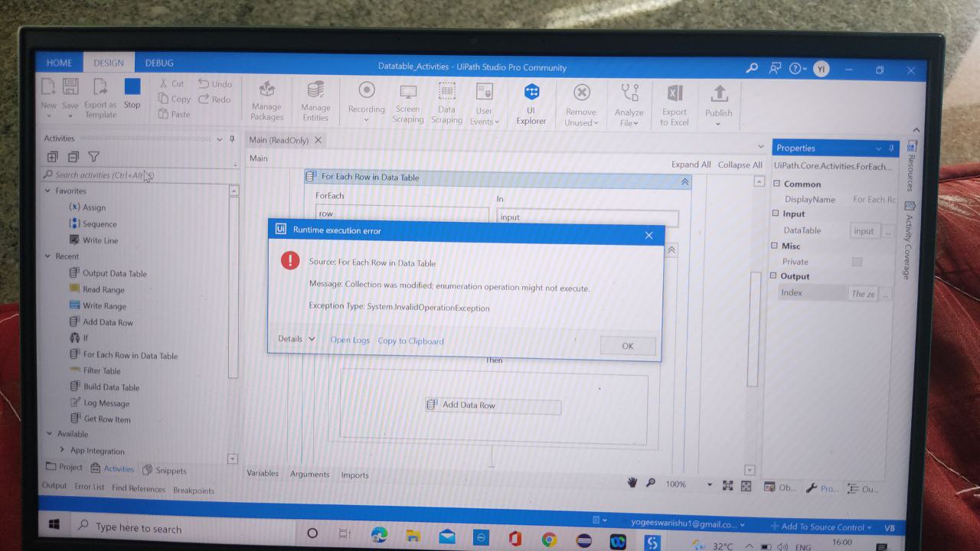Open Manage Entities
Image resolution: width=980 pixels, height=551 pixels.
(315, 100)
